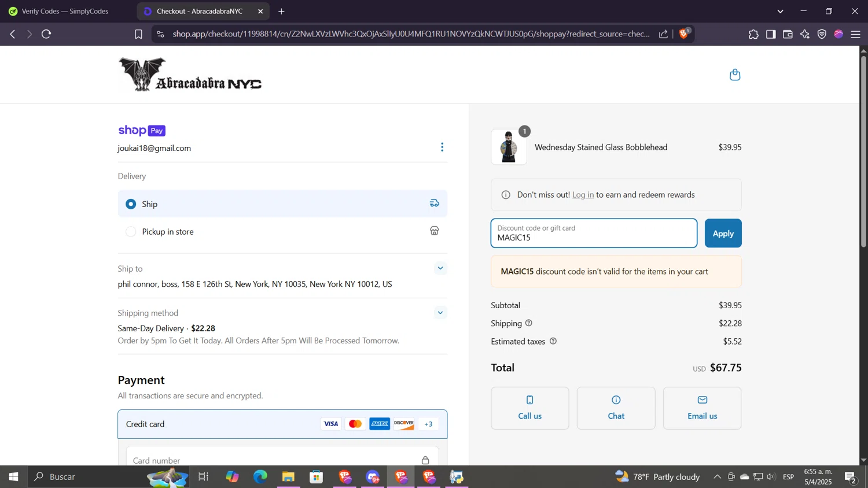Screen dimensions: 868x488
Task: Click the lock icon in Card number field
Action: tap(425, 460)
